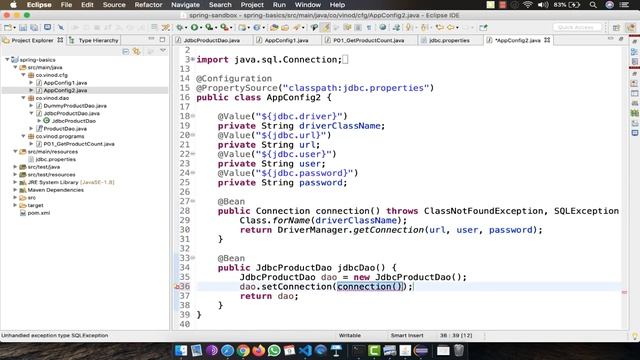This screenshot has height=360, width=640.
Task: Open the Run menu
Action: click(279, 5)
